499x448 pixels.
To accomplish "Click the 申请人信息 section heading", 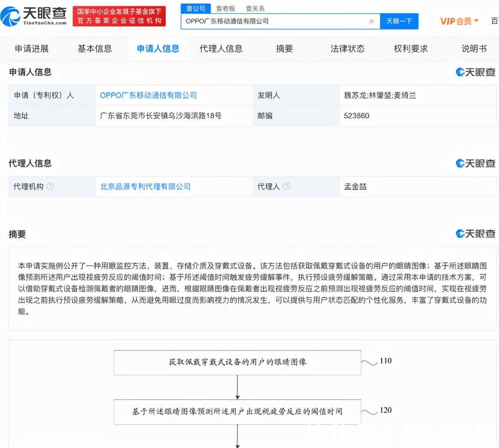I will coord(30,72).
